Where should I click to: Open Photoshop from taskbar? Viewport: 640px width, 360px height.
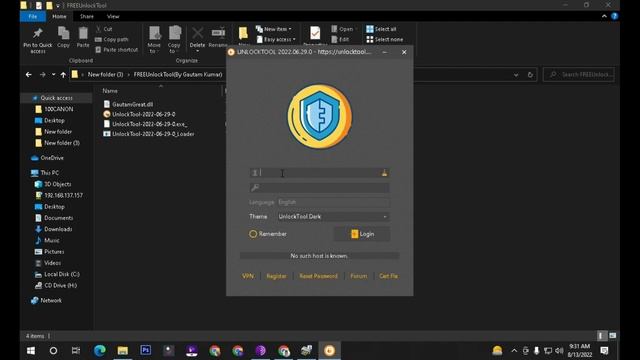click(x=146, y=351)
